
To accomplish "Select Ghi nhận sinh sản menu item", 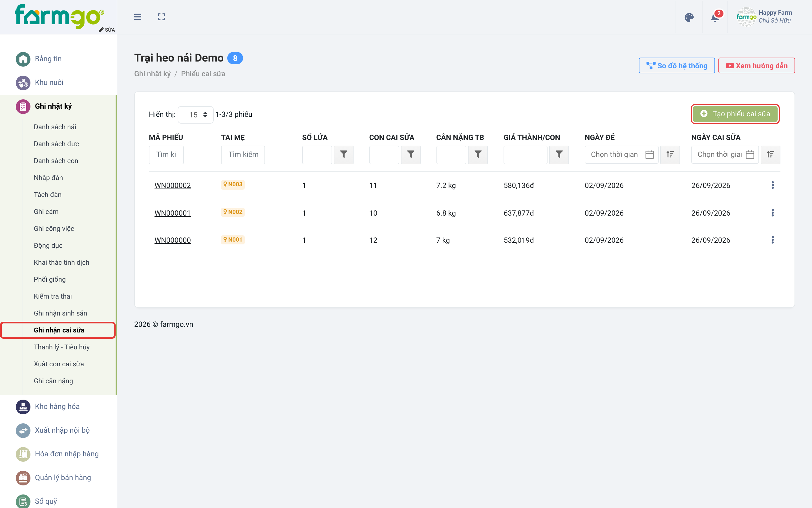I will (x=60, y=313).
